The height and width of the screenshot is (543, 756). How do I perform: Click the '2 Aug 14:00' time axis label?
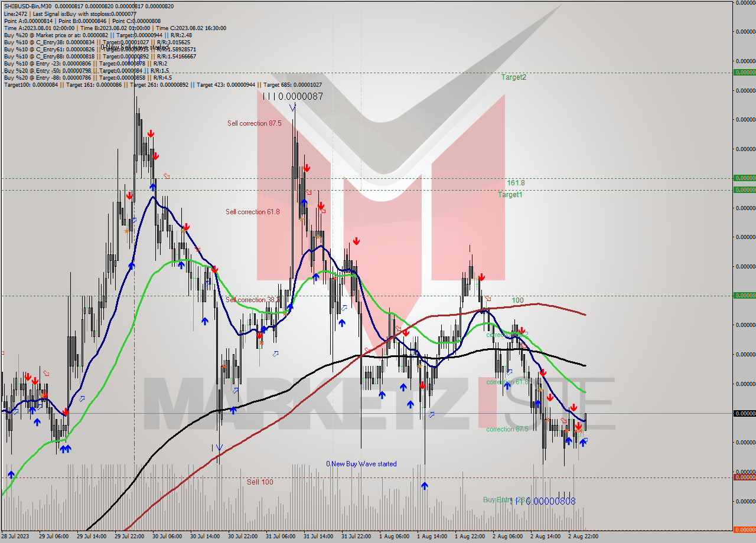[x=545, y=537]
